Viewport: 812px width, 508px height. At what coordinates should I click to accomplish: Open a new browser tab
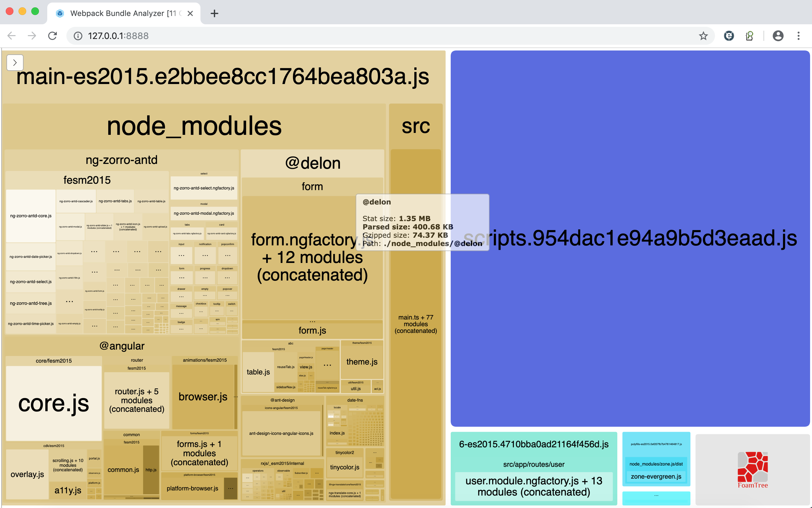(214, 13)
